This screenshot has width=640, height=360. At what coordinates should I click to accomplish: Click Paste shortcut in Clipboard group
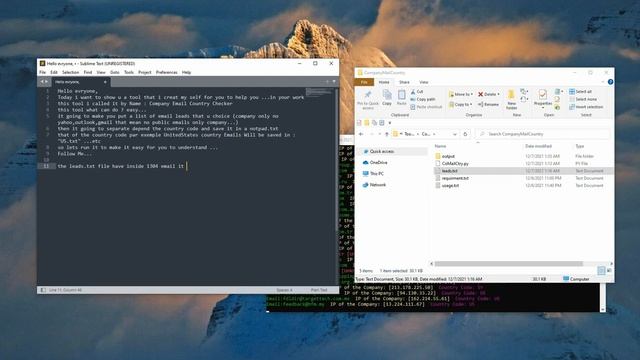click(x=426, y=107)
